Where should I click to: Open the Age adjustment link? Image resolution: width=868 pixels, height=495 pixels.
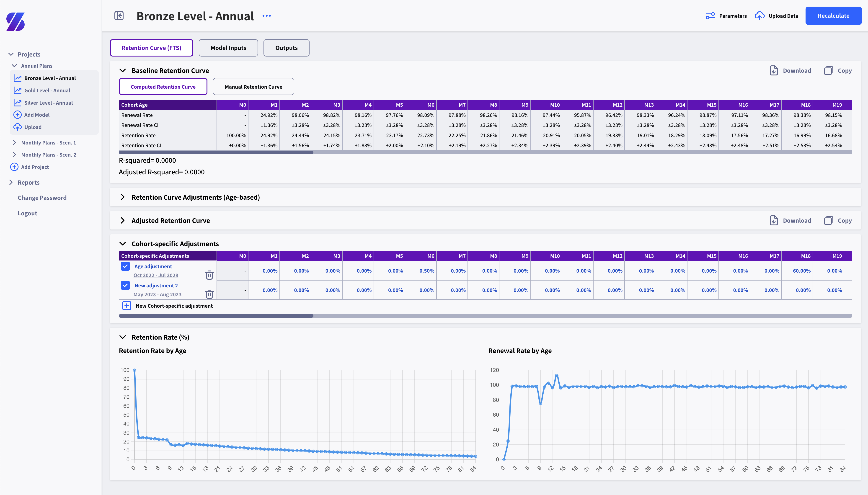coord(153,267)
